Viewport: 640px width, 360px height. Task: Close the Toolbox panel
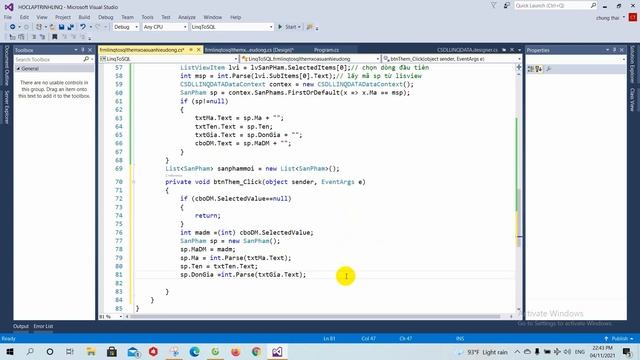click(90, 50)
